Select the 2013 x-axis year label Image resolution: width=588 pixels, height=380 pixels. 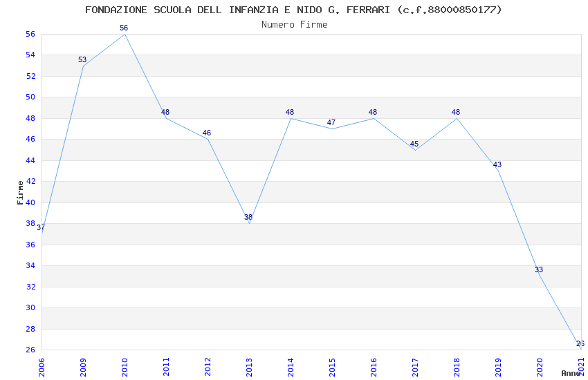coord(249,367)
